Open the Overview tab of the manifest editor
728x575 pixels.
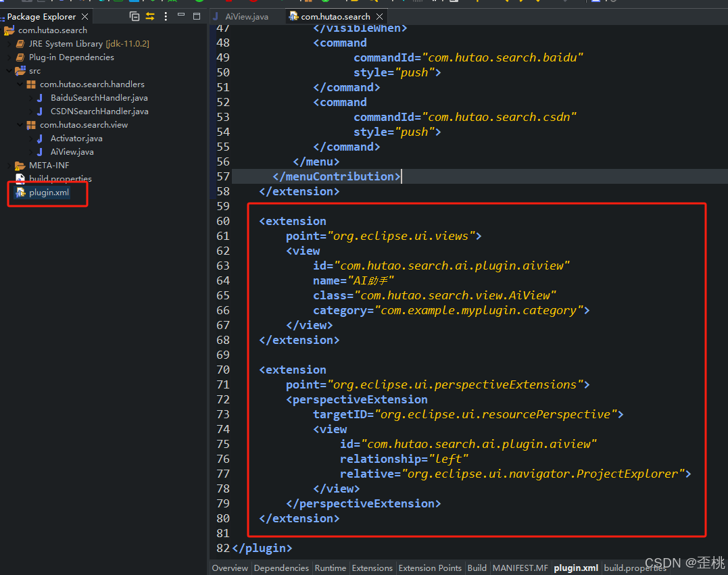[x=230, y=568]
